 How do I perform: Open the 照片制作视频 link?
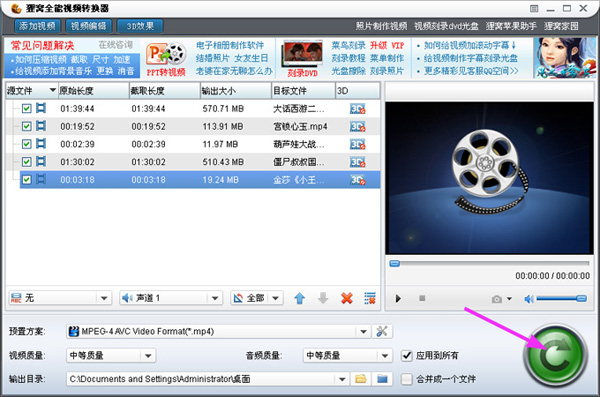coord(381,26)
